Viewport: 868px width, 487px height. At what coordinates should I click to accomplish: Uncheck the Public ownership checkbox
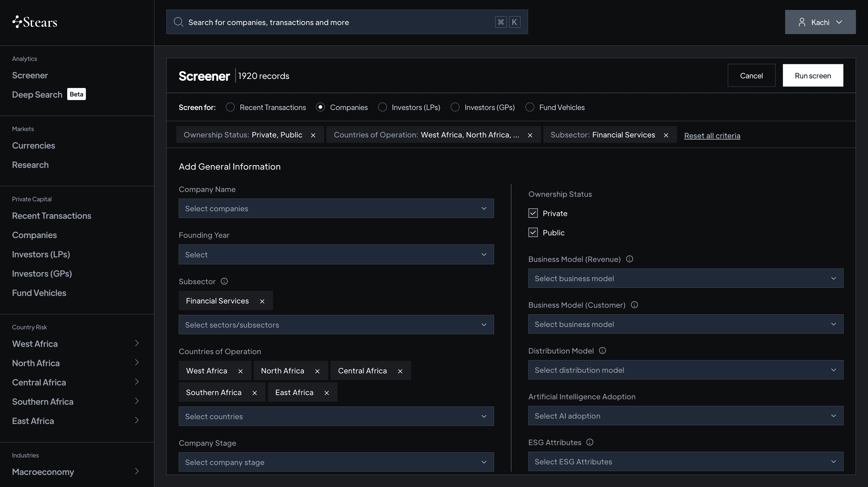533,233
